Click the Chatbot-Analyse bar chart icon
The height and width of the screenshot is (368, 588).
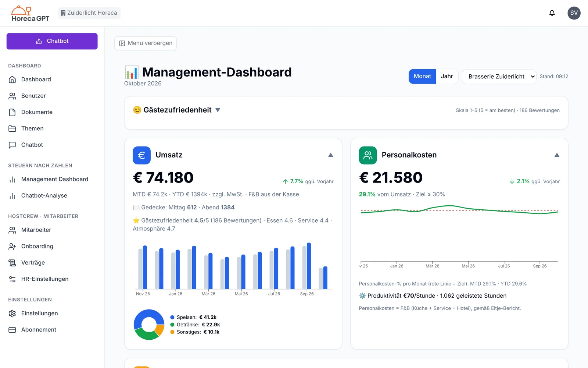click(x=12, y=196)
